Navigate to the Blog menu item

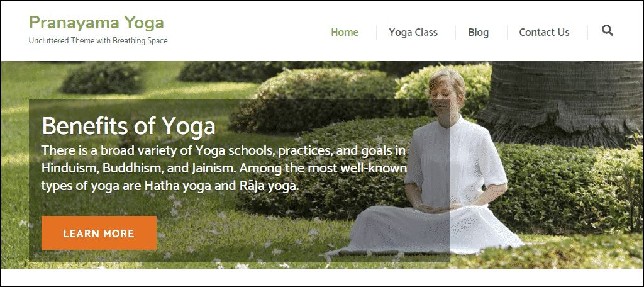tap(478, 32)
